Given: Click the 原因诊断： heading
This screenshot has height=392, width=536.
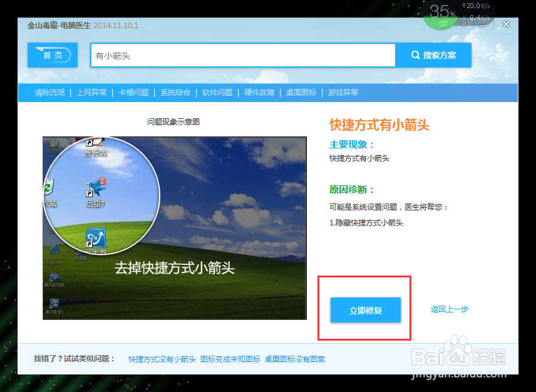Looking at the screenshot, I should (352, 190).
